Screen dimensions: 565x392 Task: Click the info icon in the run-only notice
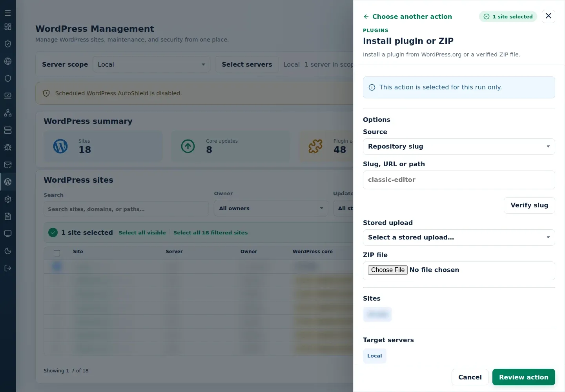coord(372,87)
